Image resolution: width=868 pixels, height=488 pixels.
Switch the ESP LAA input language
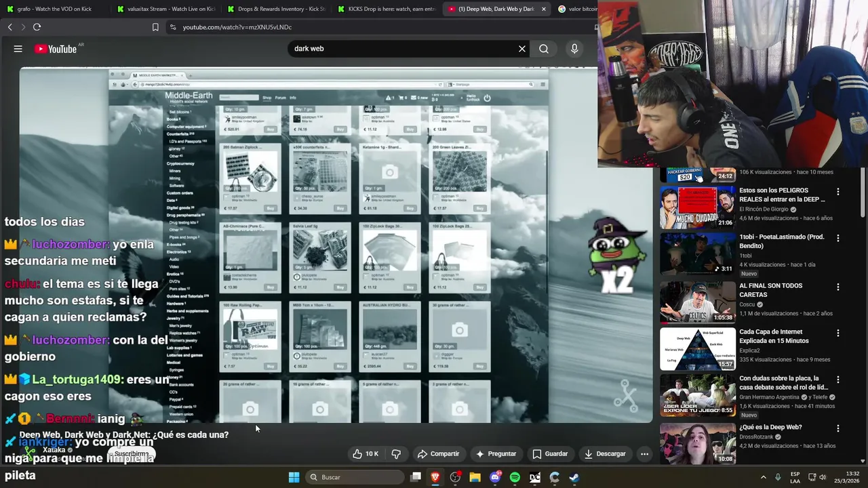[795, 477]
